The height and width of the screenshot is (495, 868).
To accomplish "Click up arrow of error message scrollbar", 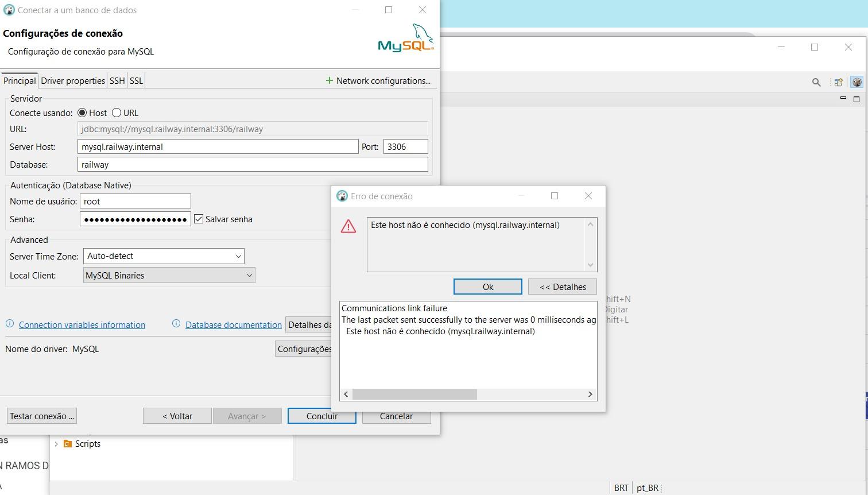I will coord(590,224).
